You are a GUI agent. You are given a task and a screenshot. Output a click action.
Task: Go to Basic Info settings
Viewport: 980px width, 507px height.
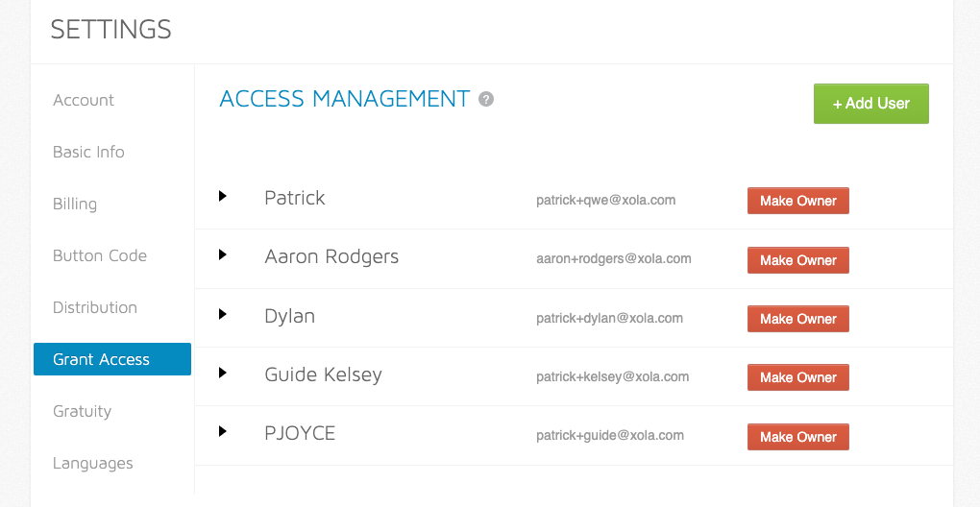(x=88, y=152)
